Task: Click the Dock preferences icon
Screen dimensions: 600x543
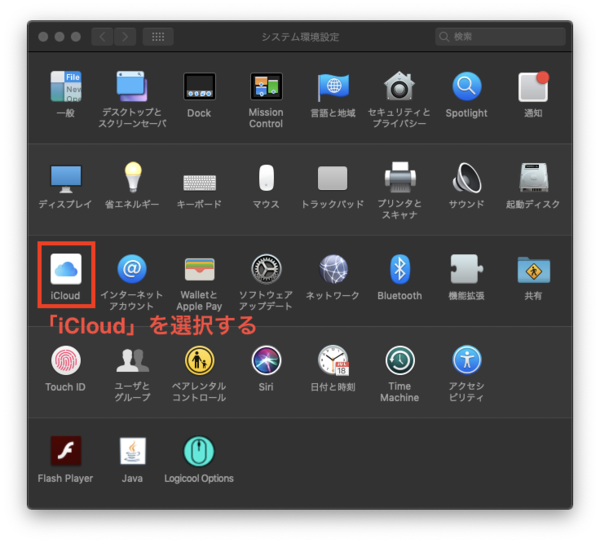Action: point(199,88)
